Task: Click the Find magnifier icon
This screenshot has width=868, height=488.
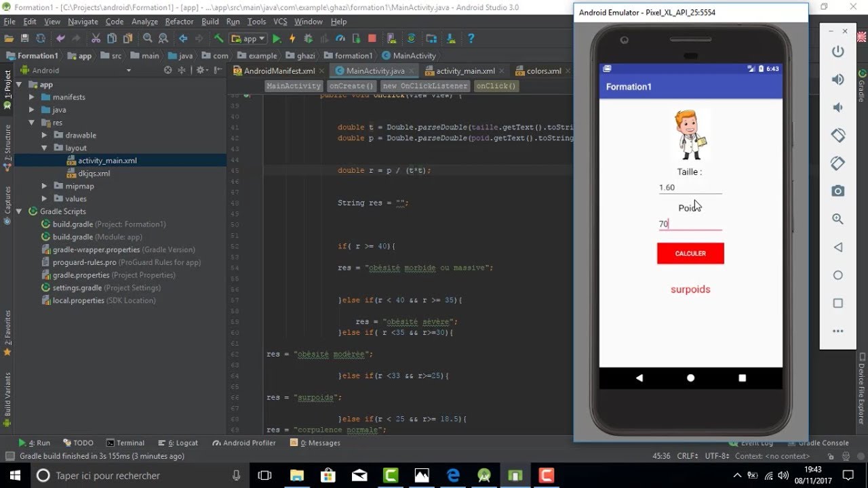Action: pyautogui.click(x=147, y=39)
